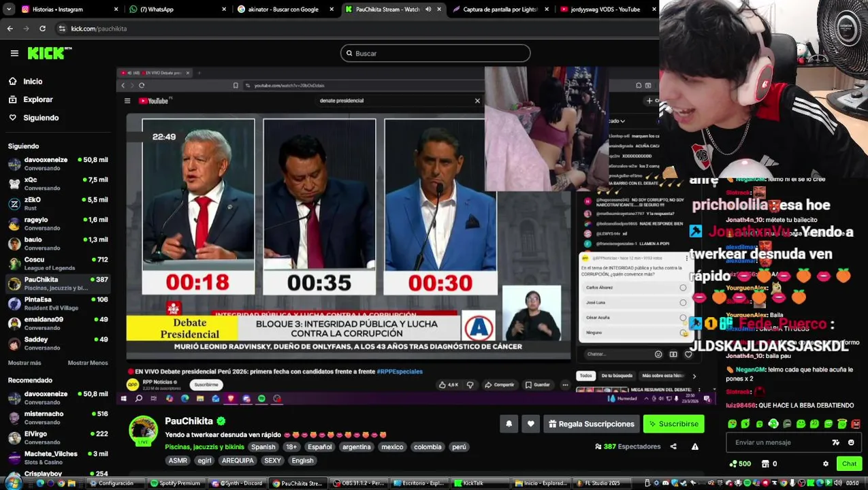
Task: Open the Piscinas, jacuzzis y bikinis category link
Action: (x=204, y=447)
